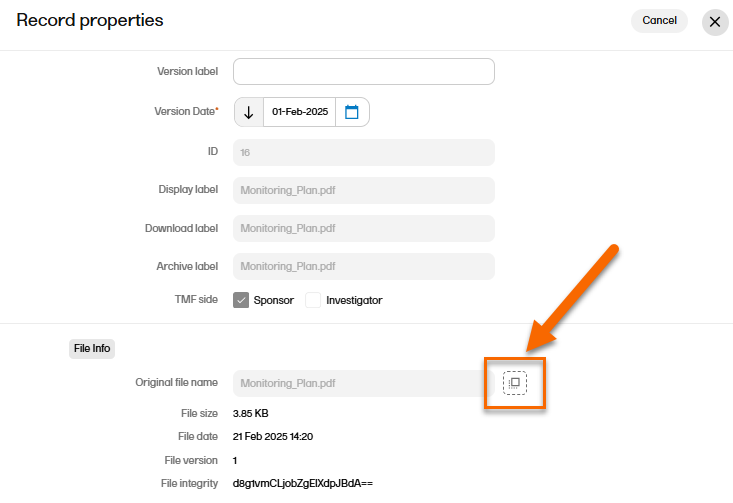The height and width of the screenshot is (503, 733).
Task: Click the Version label text field
Action: [x=364, y=72]
